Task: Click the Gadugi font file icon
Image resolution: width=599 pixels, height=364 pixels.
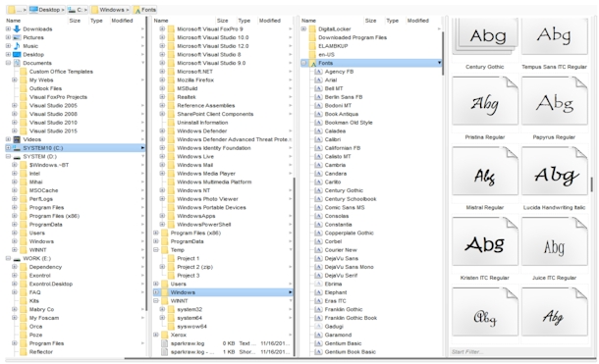Action: [x=318, y=326]
